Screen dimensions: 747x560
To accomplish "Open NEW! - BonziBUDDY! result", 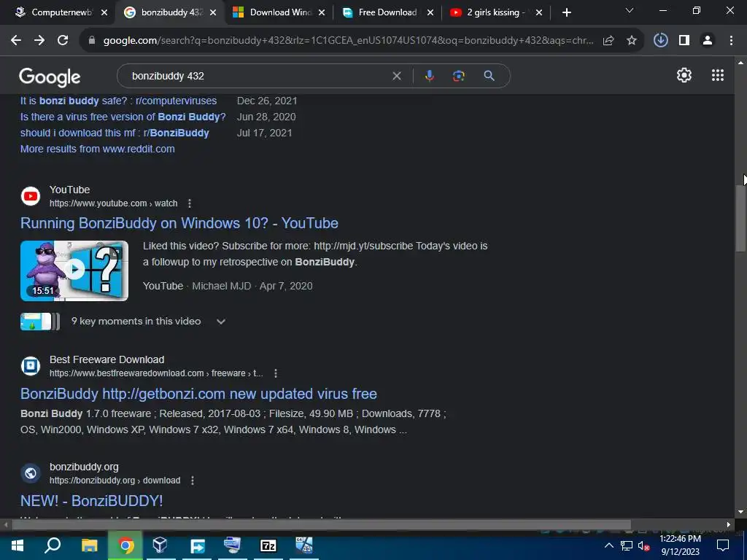I will 91,501.
